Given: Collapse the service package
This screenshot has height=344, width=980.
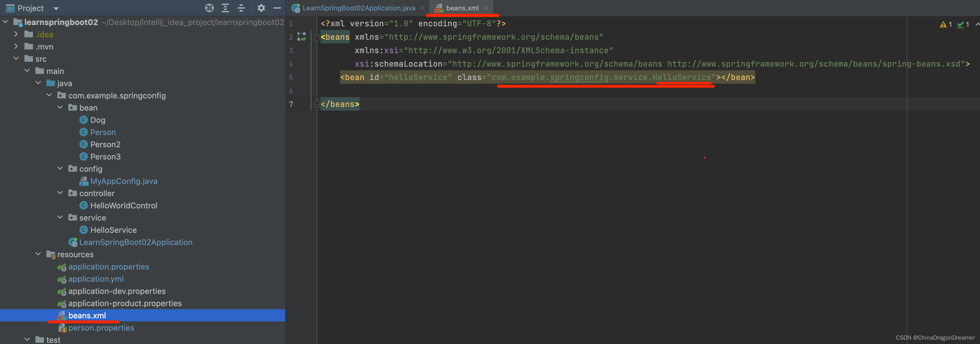Looking at the screenshot, I should click(60, 217).
